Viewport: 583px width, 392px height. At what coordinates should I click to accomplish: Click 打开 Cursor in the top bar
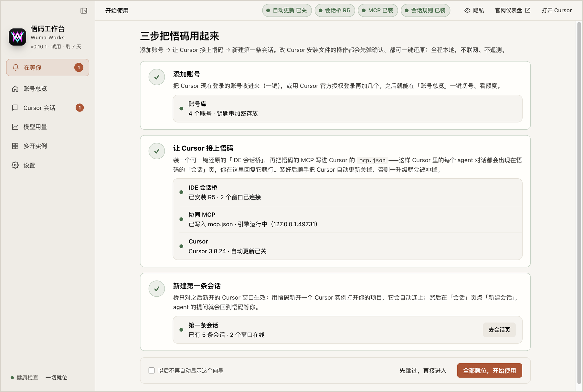click(557, 10)
